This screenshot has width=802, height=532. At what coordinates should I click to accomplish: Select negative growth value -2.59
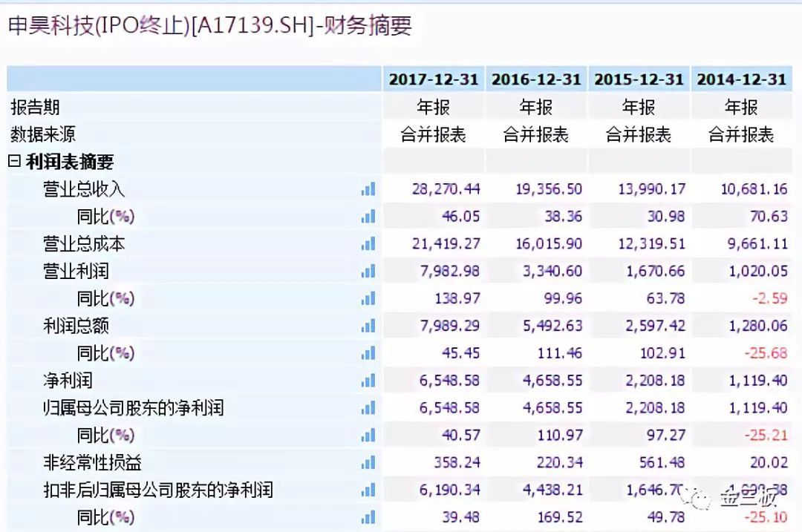[770, 298]
